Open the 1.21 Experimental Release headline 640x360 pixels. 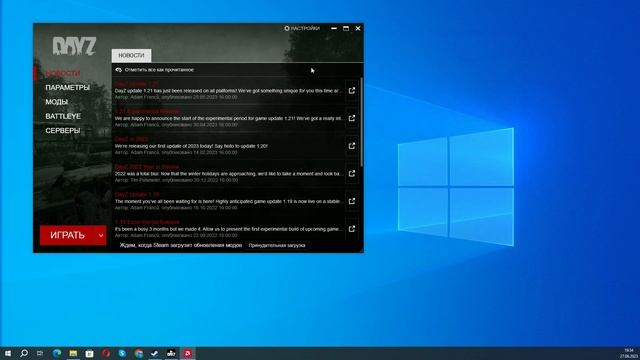pyautogui.click(x=147, y=111)
